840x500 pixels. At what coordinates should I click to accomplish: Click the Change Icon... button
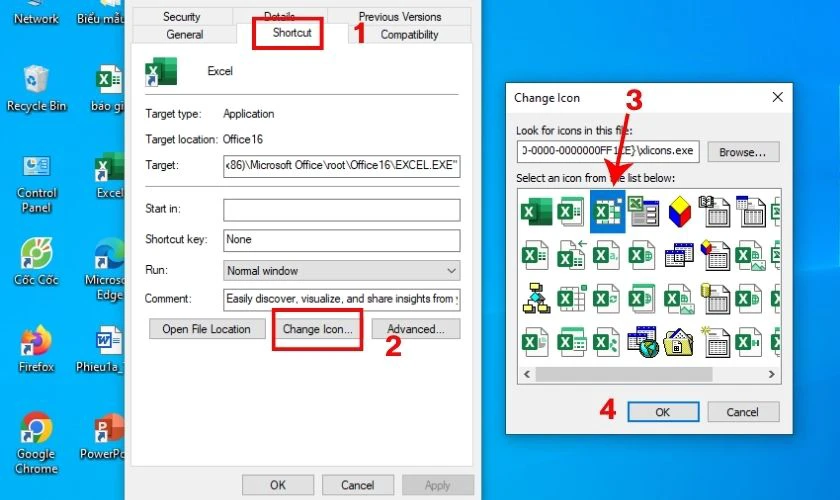tap(318, 329)
